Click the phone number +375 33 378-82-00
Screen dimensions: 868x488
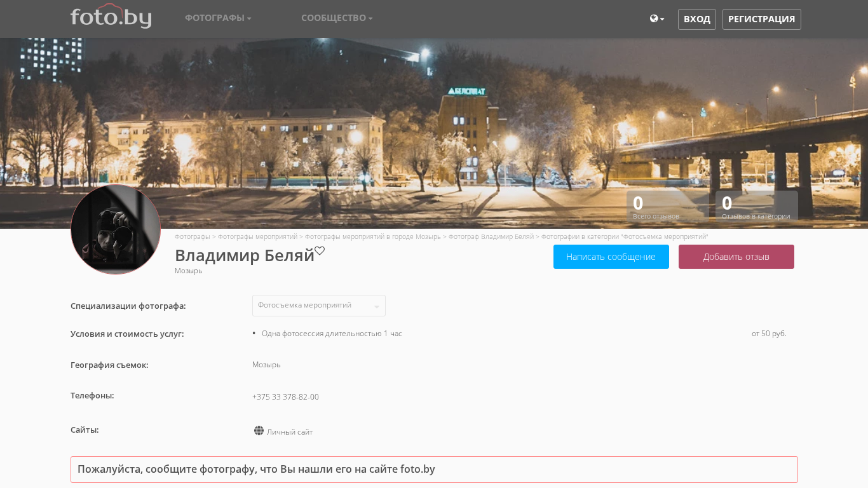pos(285,397)
